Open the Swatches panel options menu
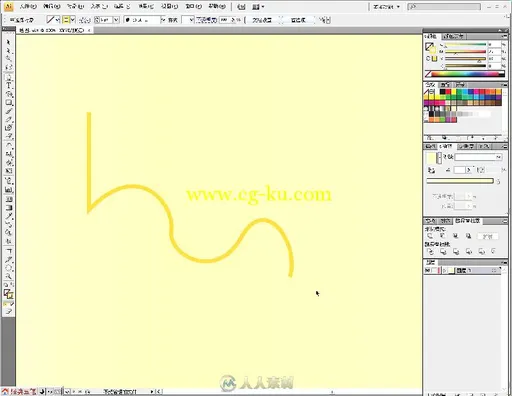Viewport: 512px width, 396px height. (505, 85)
